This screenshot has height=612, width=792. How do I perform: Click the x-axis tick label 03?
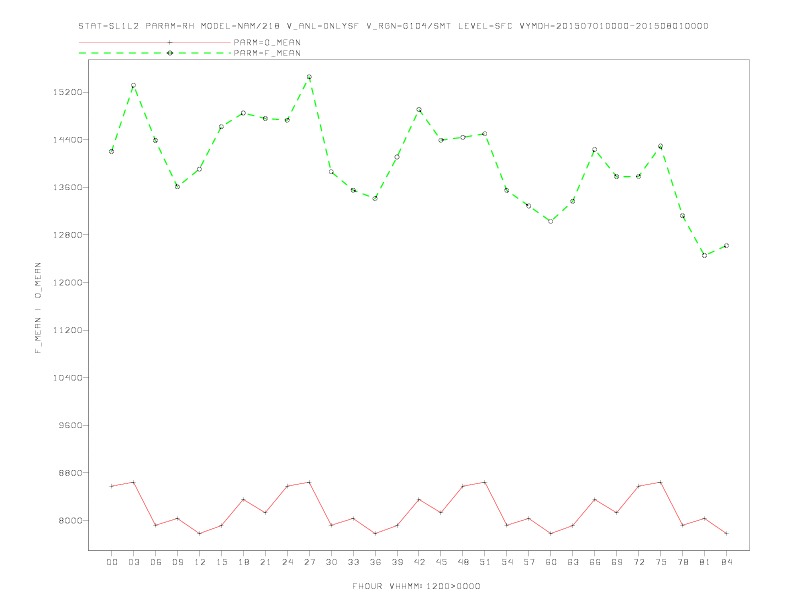[133, 562]
